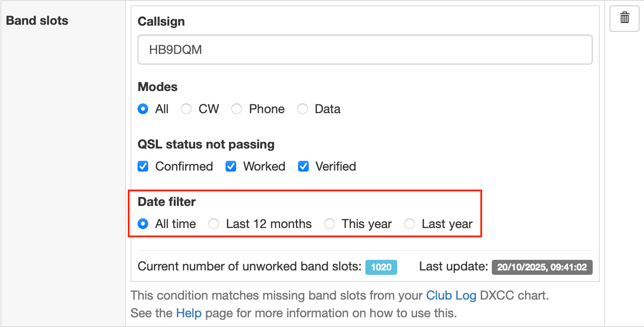Pick Last 12 months date filter

tap(214, 224)
